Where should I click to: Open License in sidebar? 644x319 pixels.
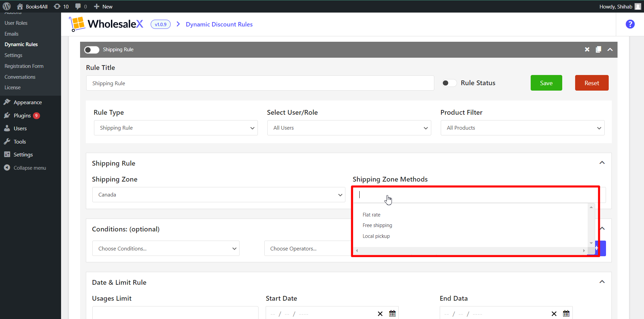click(x=13, y=88)
